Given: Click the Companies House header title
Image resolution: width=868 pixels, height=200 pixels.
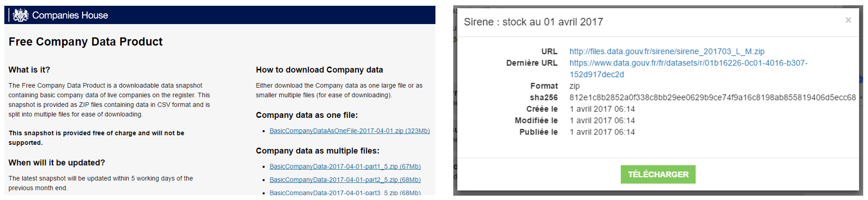Looking at the screenshot, I should point(70,15).
